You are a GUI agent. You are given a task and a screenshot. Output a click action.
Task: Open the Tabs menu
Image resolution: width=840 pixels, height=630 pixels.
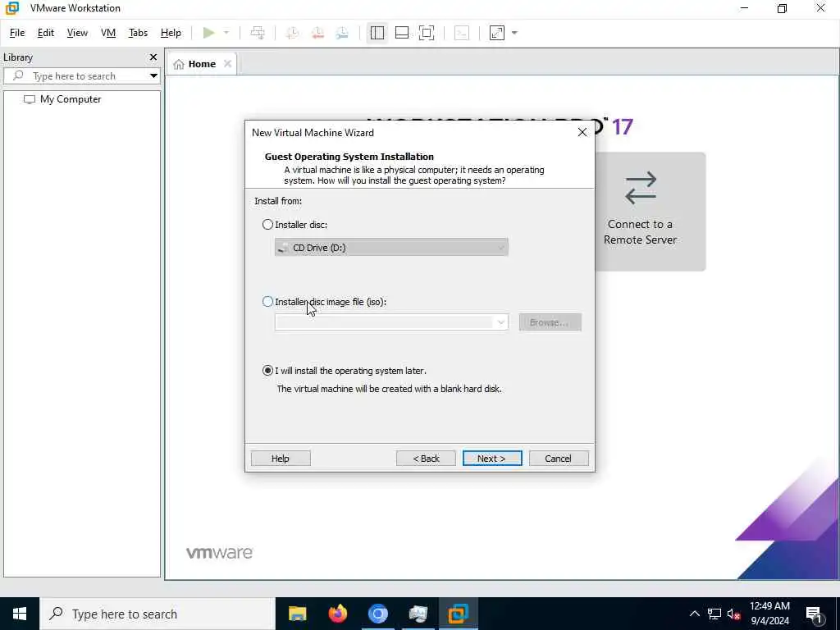click(138, 33)
